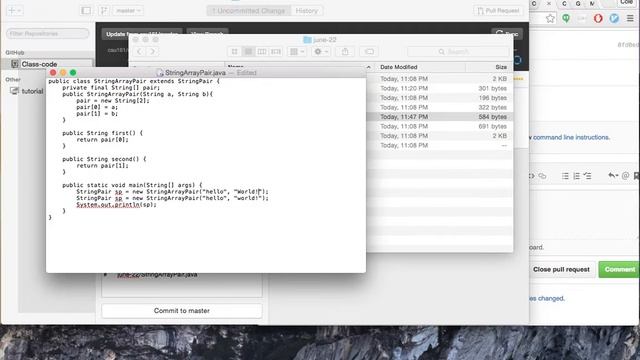Switch Finder to column view
This screenshot has height=360, width=640.
pos(262,51)
